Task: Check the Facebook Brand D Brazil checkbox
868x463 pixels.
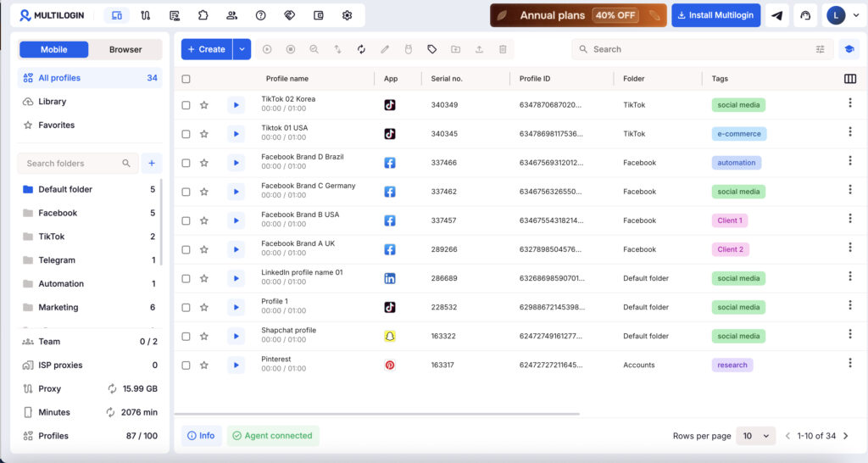Action: tap(186, 163)
